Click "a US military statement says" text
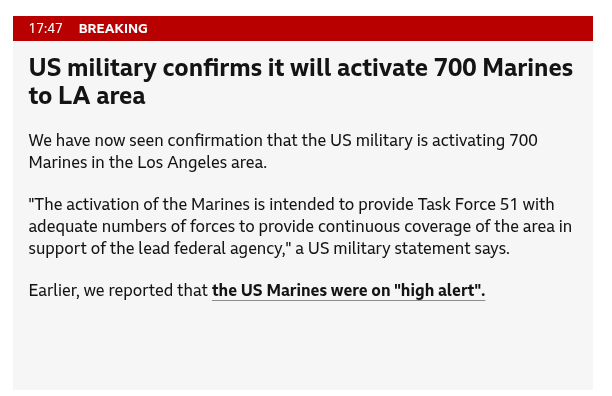 coord(402,248)
